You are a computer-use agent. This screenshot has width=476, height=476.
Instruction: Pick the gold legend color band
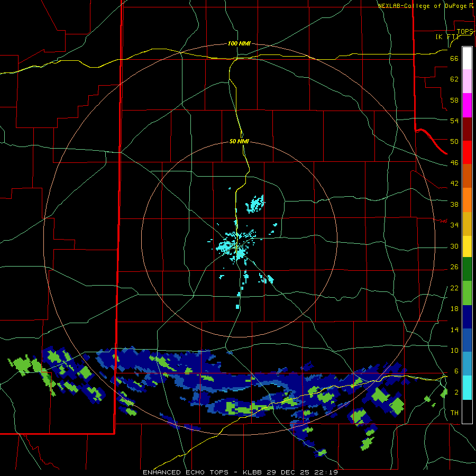click(467, 224)
